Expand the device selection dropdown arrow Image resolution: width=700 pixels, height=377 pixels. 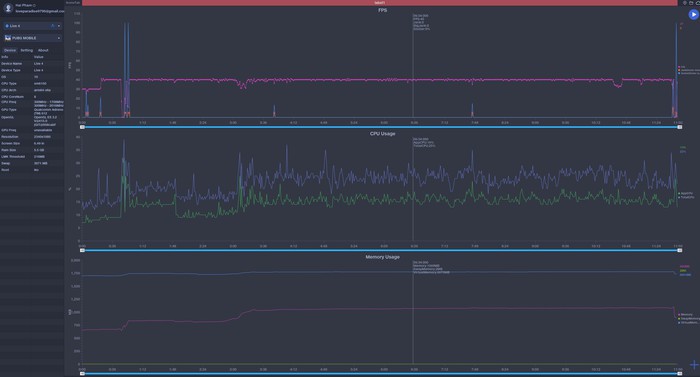(x=59, y=26)
